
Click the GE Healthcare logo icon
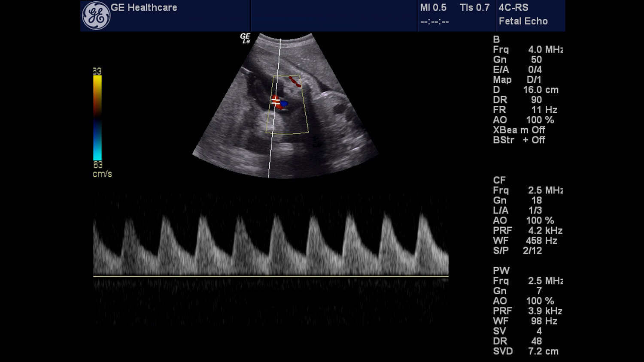tap(96, 16)
